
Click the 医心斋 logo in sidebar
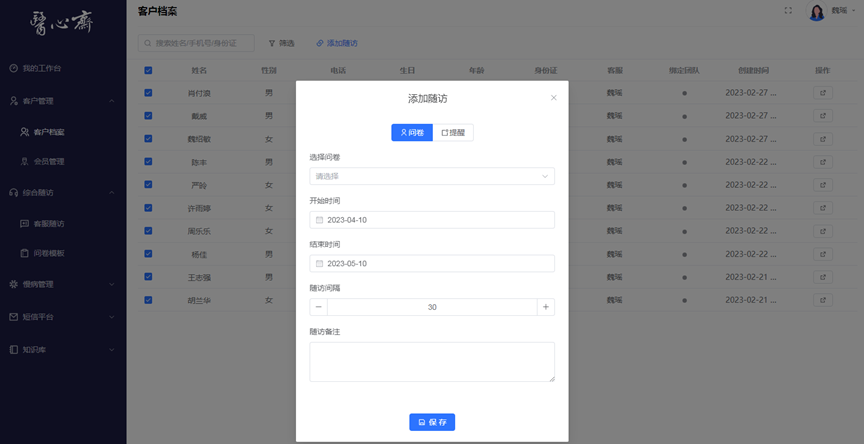[x=61, y=23]
